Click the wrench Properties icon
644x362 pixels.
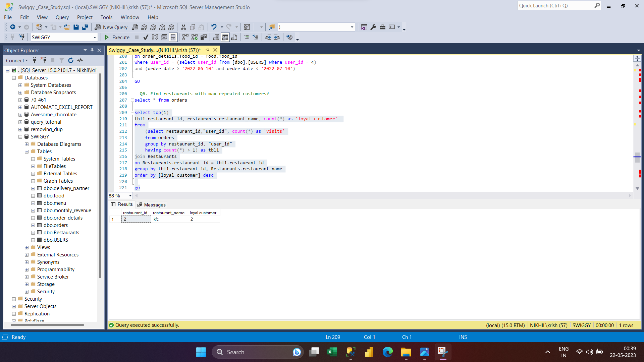[373, 27]
